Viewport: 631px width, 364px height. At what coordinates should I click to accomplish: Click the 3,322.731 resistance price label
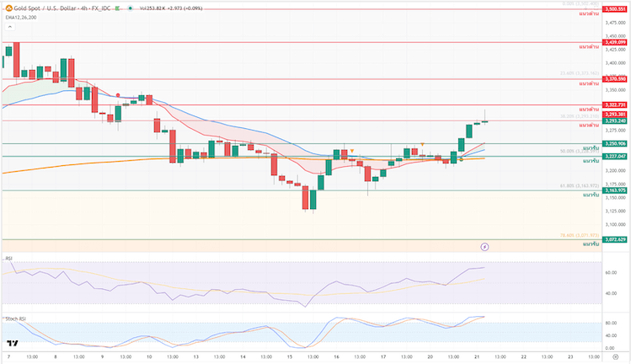(614, 104)
